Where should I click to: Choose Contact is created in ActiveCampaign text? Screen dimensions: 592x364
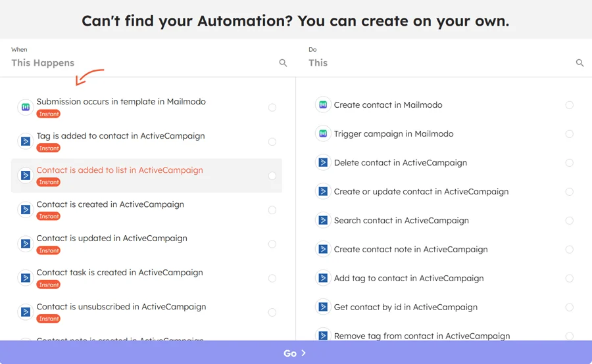tap(111, 204)
